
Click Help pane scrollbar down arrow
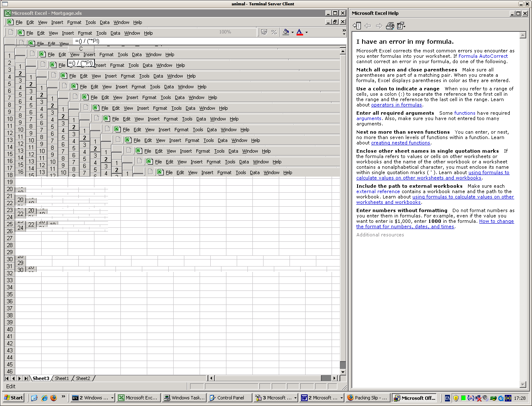pyautogui.click(x=523, y=385)
